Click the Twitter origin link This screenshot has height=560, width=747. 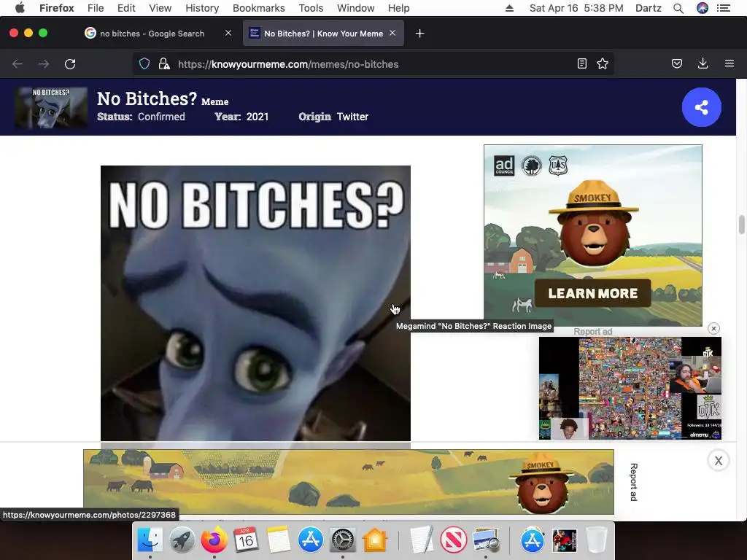click(x=352, y=117)
